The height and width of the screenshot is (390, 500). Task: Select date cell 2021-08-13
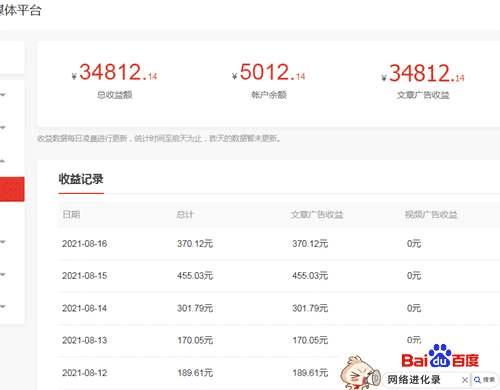click(x=85, y=340)
